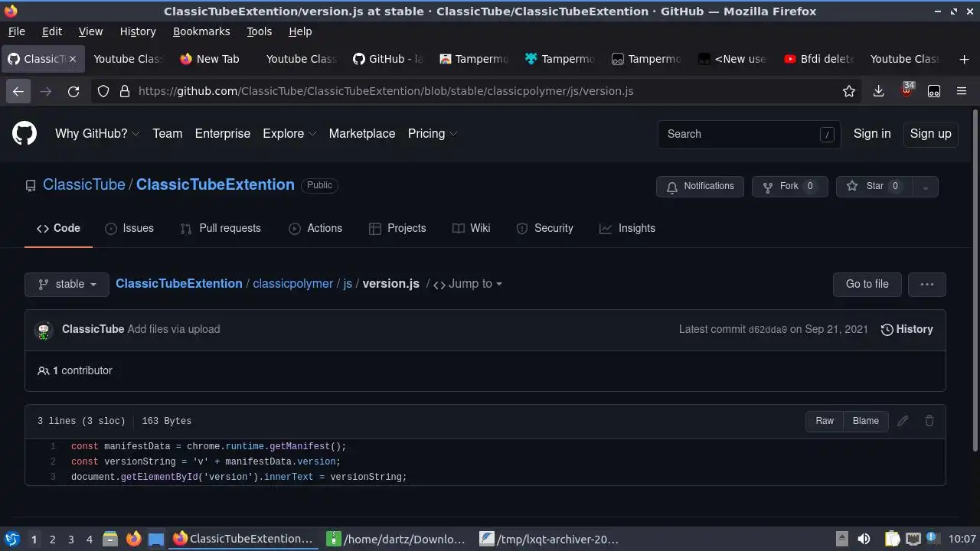Click the Go to file button
The image size is (980, 551).
pos(867,284)
